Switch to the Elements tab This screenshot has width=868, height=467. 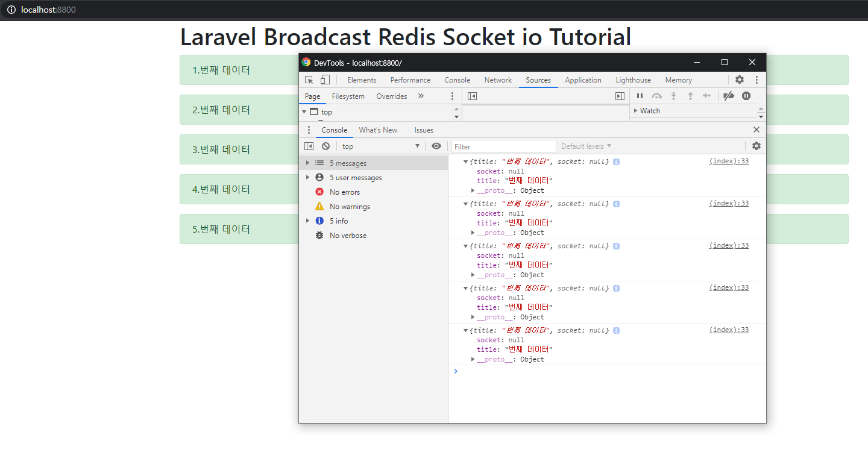tap(362, 80)
